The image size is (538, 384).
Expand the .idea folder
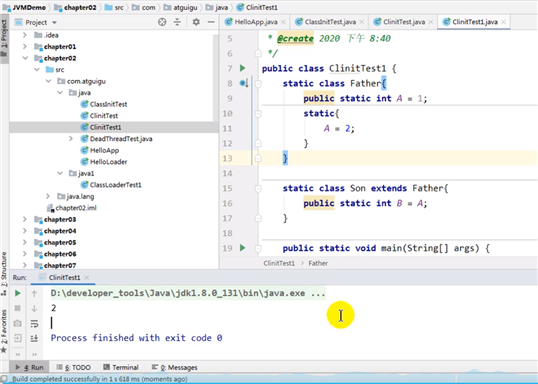pyautogui.click(x=25, y=35)
